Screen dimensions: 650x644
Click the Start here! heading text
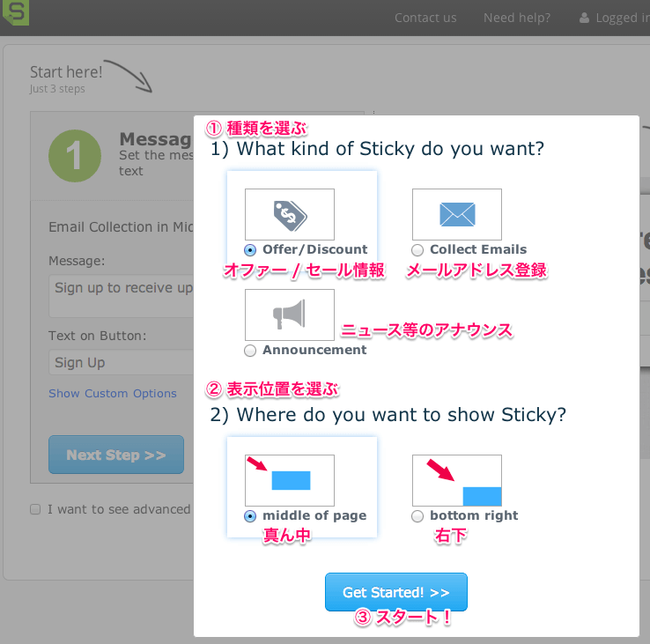[x=66, y=72]
